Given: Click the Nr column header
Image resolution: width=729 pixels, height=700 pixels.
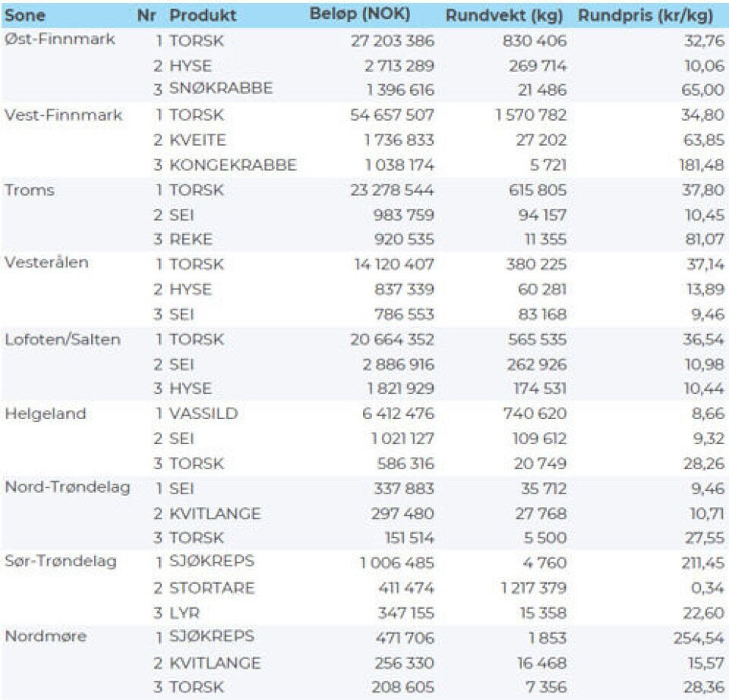Looking at the screenshot, I should pyautogui.click(x=146, y=15).
